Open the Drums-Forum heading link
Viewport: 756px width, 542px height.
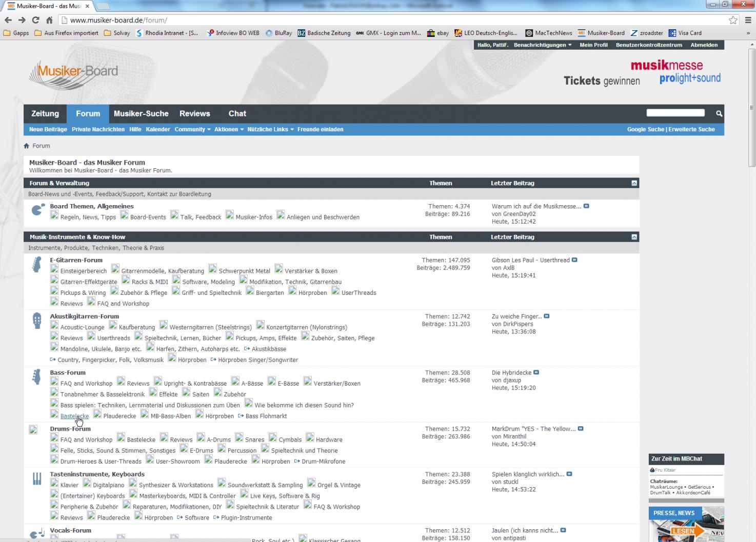point(70,429)
